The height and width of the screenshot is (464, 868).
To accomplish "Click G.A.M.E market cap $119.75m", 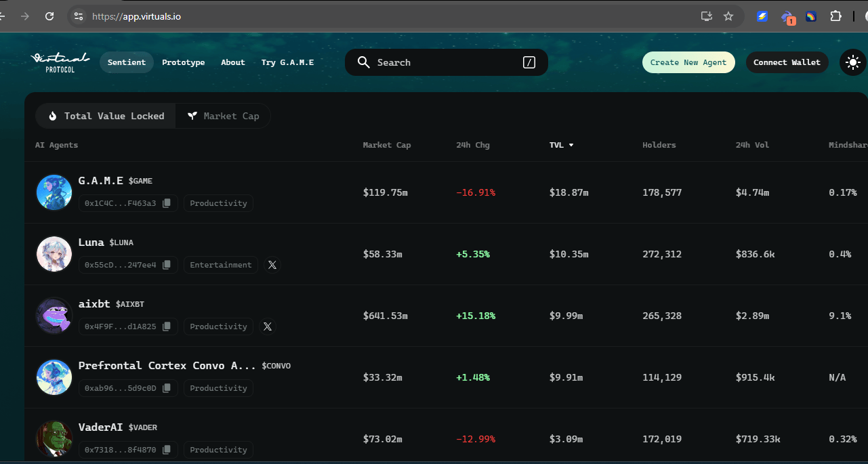I will point(386,192).
